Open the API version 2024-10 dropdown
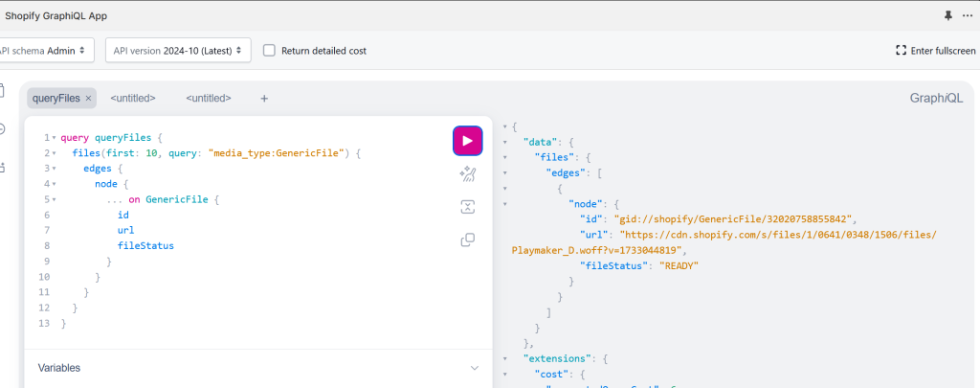980x388 pixels. tap(177, 50)
